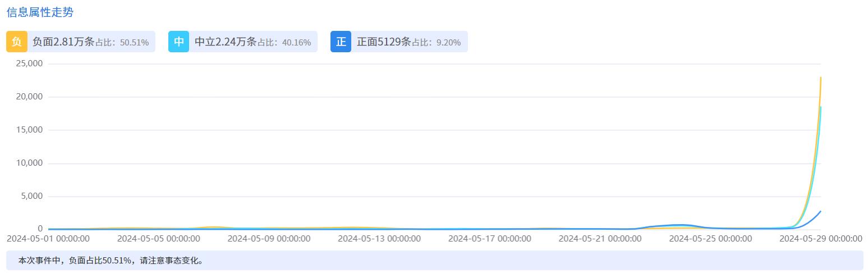The height and width of the screenshot is (273, 868).
Task: Click the 15,000 y-axis label
Action: [x=30, y=130]
